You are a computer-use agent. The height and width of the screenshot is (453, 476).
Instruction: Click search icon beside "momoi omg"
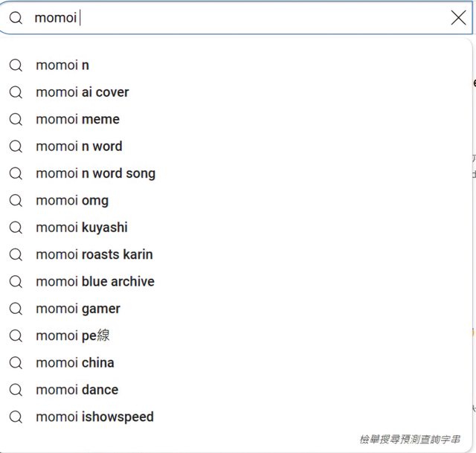click(16, 200)
